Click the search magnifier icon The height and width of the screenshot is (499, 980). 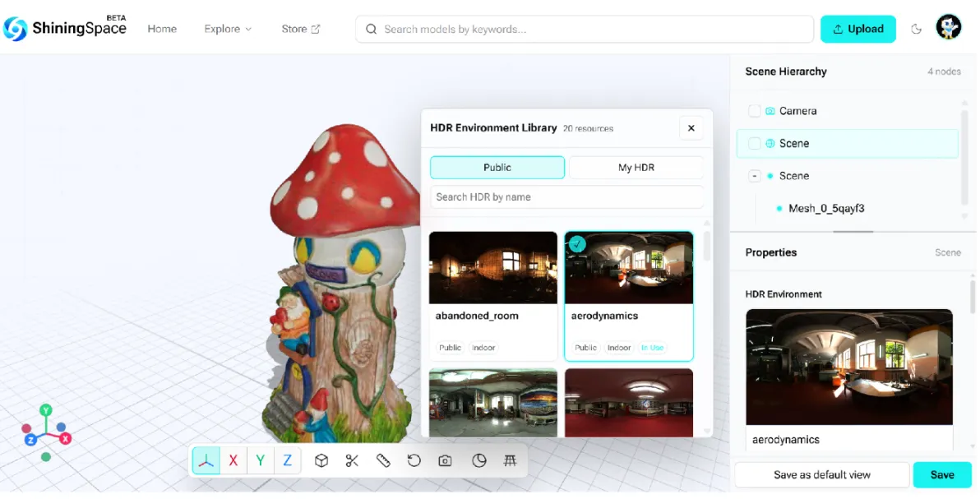coord(372,29)
